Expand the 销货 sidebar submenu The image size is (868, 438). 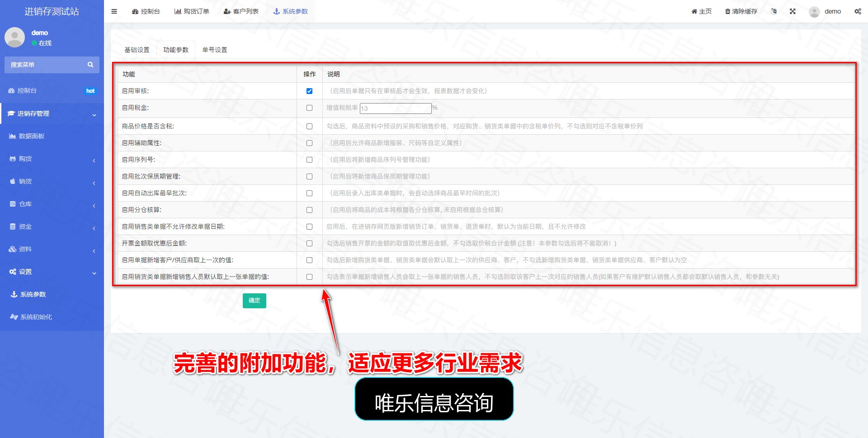click(x=52, y=181)
